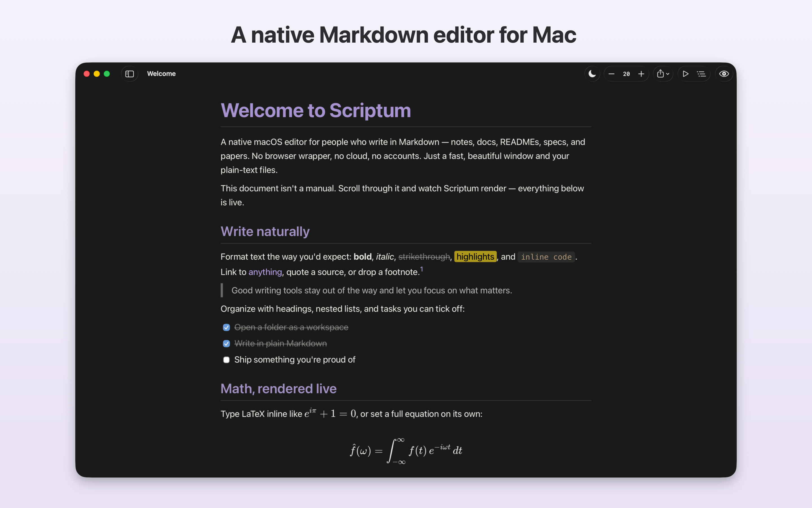Click the bold word 'bold'

(x=363, y=257)
